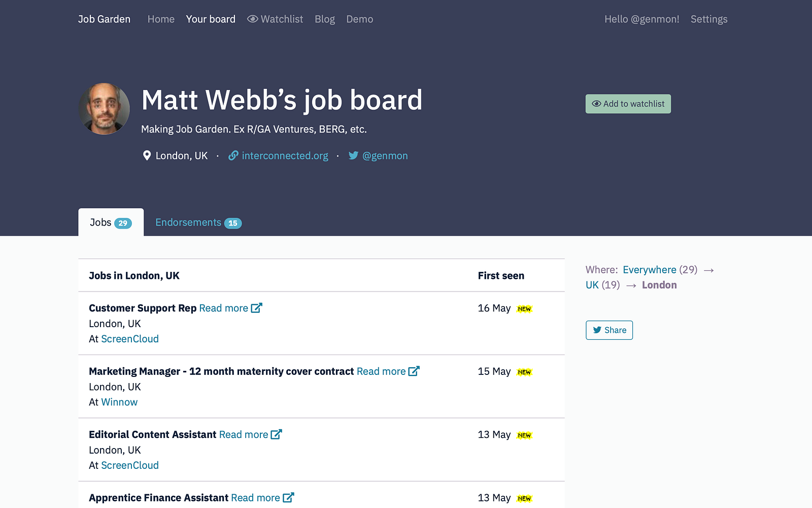Viewport: 812px width, 508px height.
Task: Click the Twitter bird icon beside @genmon
Action: [353, 155]
